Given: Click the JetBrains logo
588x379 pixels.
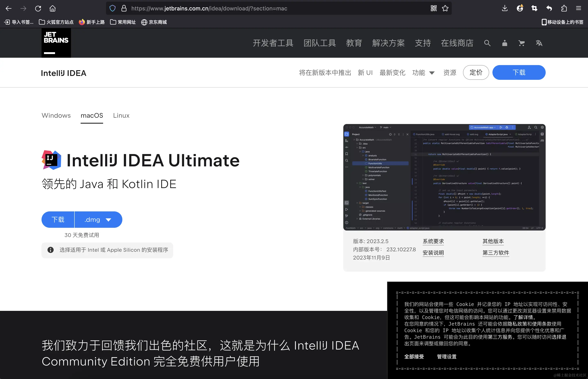Looking at the screenshot, I should click(56, 43).
